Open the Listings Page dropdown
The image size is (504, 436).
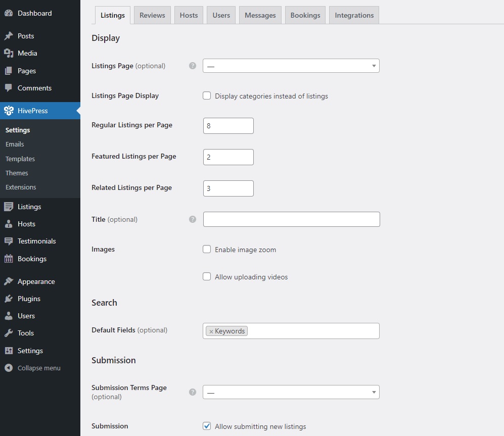pyautogui.click(x=291, y=66)
